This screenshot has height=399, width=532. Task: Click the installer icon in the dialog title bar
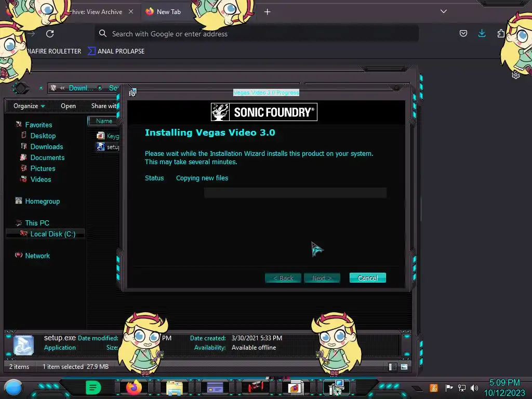(132, 92)
